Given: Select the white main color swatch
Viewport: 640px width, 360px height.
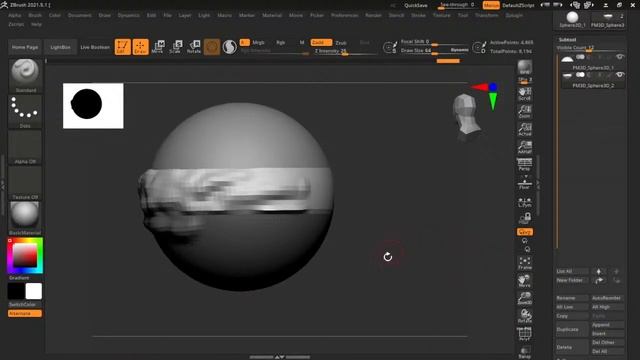Looking at the screenshot, I should (x=33, y=291).
